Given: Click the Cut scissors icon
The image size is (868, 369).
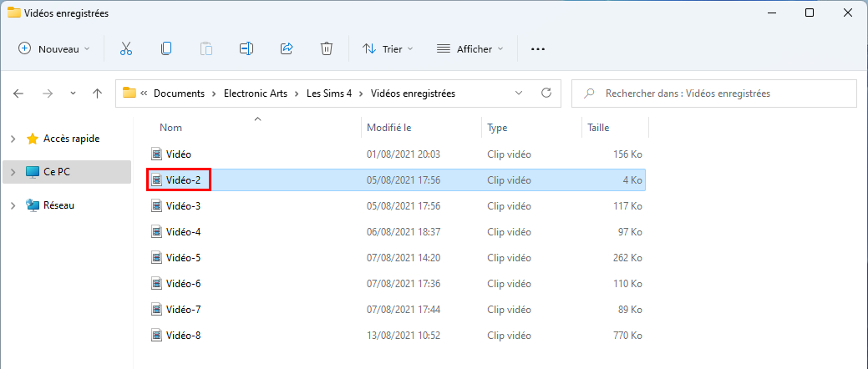Looking at the screenshot, I should click(x=126, y=48).
